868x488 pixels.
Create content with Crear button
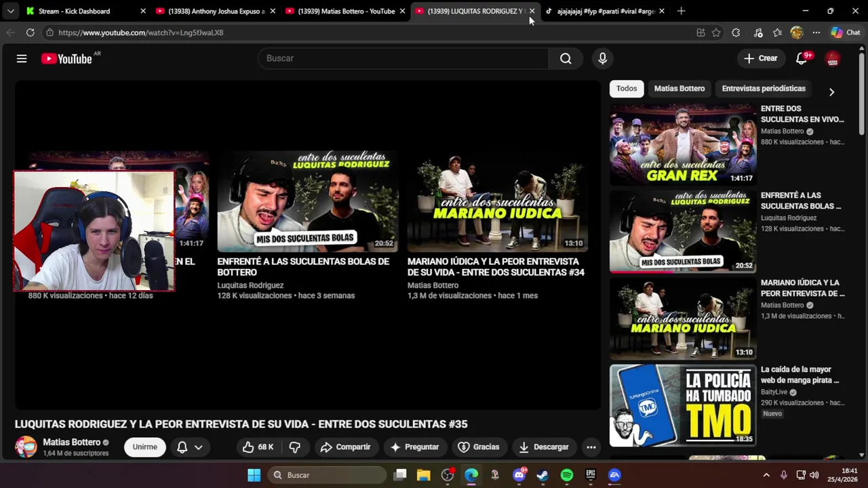tap(761, 58)
